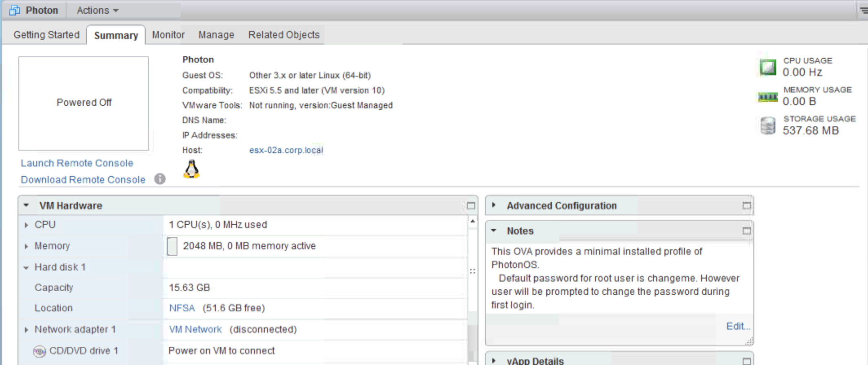Viewport: 868px width, 365px height.
Task: Switch to the Monitor tab
Action: tap(168, 35)
